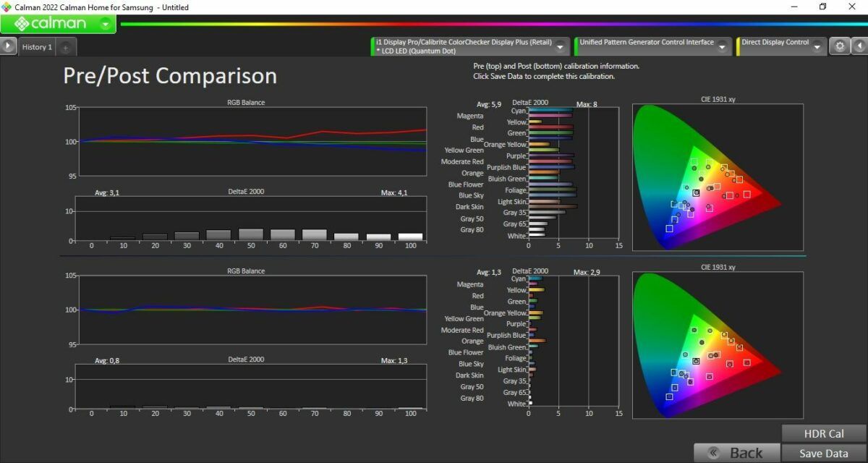
Task: Add a new history tab with plus
Action: (65, 47)
